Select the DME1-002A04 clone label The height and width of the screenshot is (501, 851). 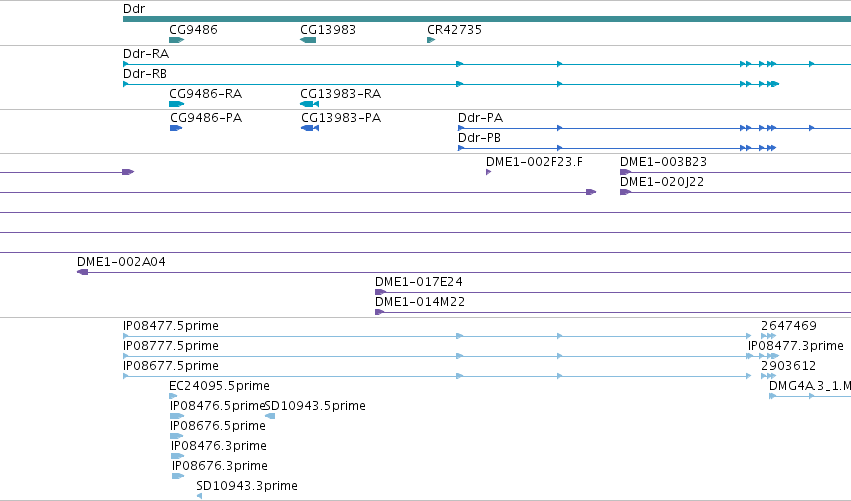point(121,262)
